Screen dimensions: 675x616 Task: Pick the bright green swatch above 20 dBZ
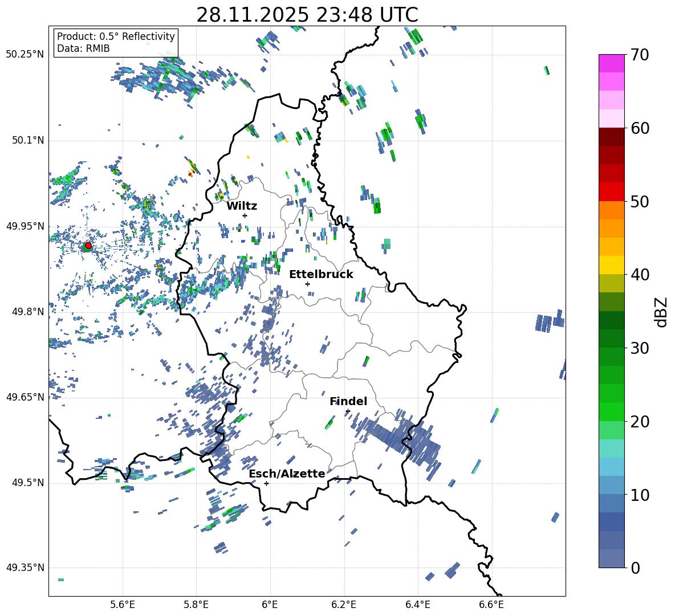click(612, 411)
